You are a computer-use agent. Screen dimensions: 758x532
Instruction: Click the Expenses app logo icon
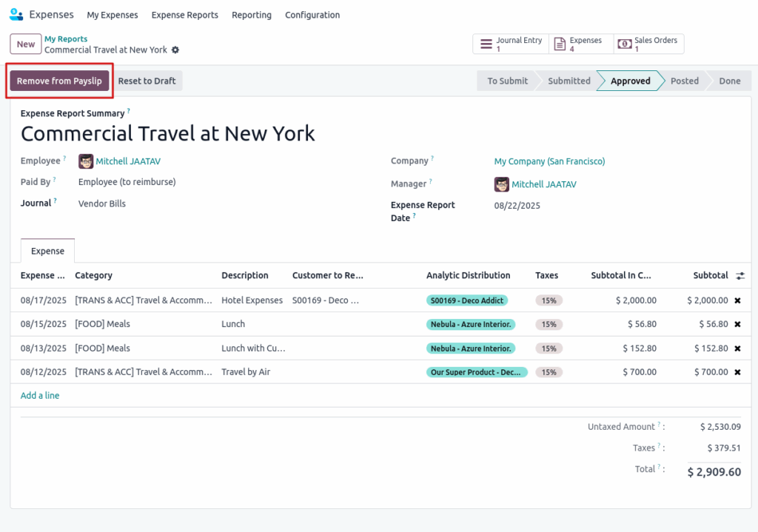tap(16, 15)
